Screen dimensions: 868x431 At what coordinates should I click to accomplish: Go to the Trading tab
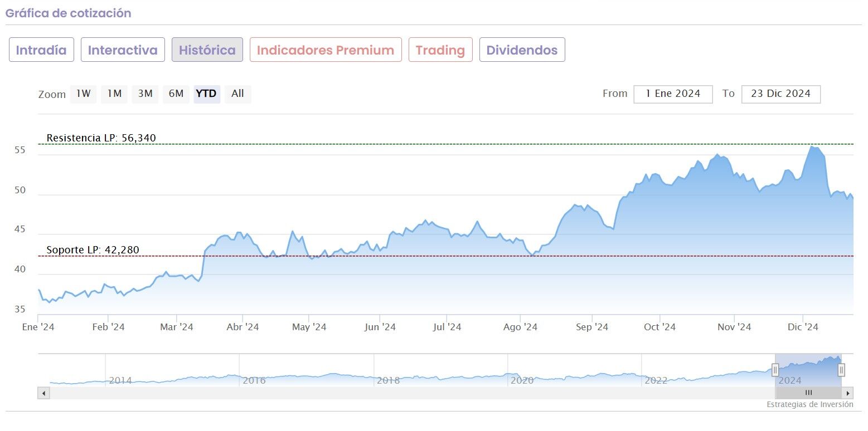(x=440, y=50)
